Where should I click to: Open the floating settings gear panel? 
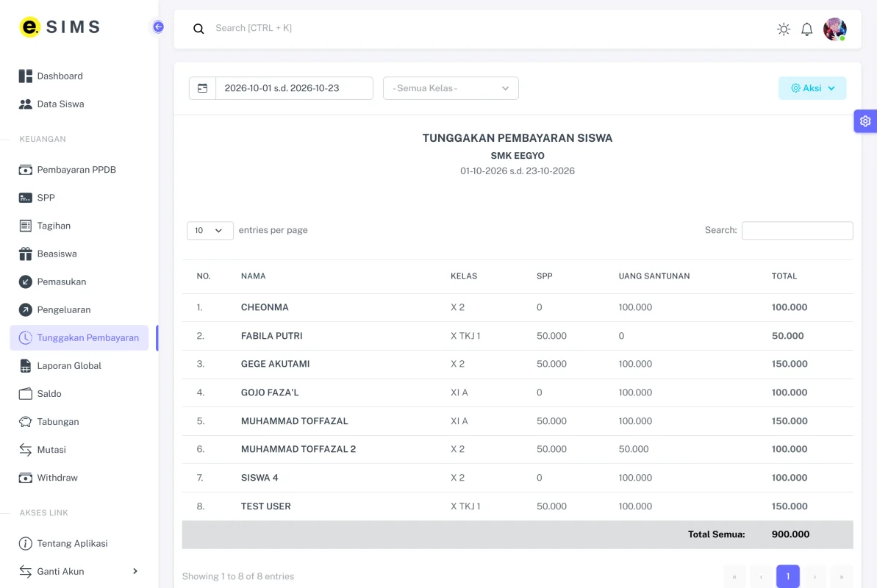[865, 121]
